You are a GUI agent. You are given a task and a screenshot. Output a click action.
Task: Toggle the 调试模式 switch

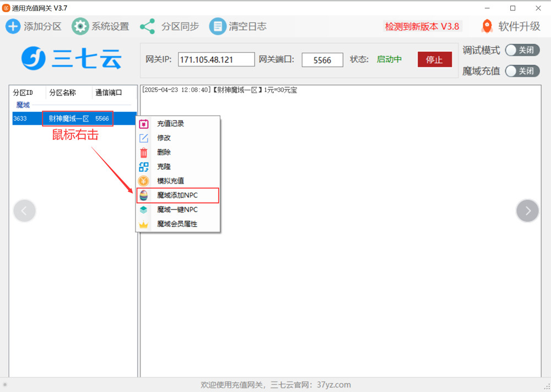[522, 50]
